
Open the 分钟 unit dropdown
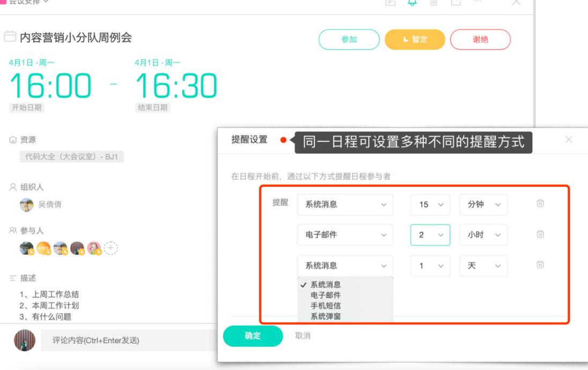483,205
